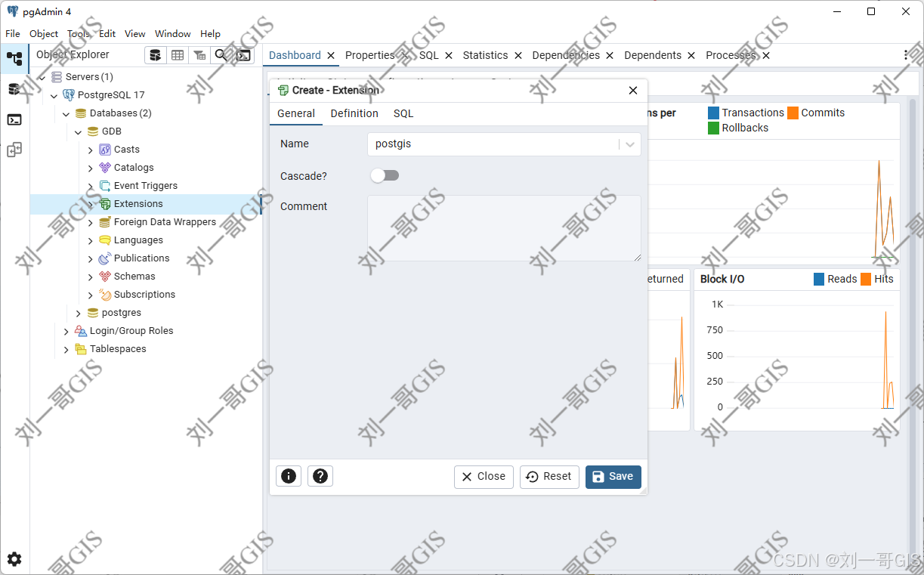Click the Dependencies panel tab
This screenshot has width=924, height=575.
566,55
